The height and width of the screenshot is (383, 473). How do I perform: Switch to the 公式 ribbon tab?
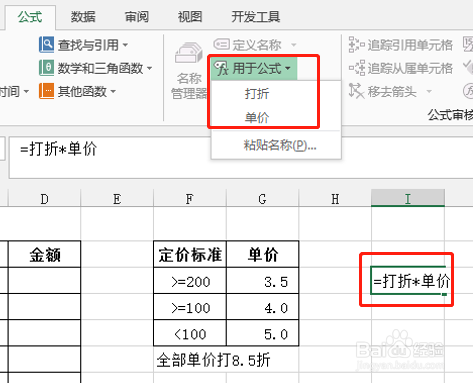[x=30, y=16]
